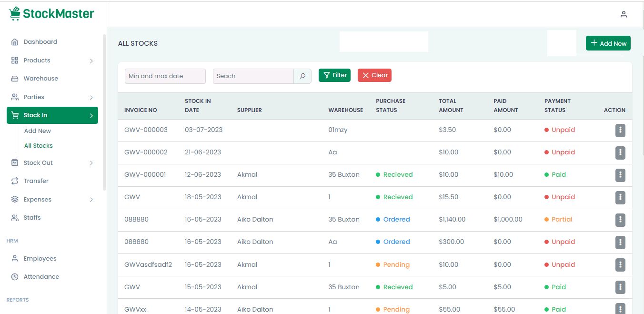Click the red Clear button
This screenshot has width=644, height=314.
(x=374, y=75)
